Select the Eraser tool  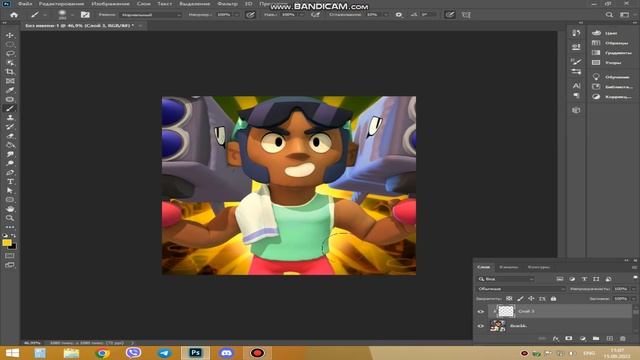[10, 136]
